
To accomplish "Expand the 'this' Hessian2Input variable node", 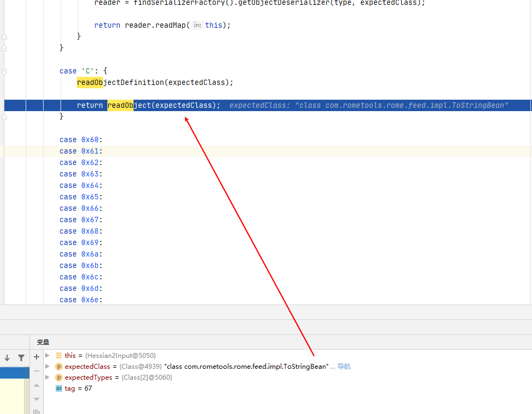I will coord(47,355).
